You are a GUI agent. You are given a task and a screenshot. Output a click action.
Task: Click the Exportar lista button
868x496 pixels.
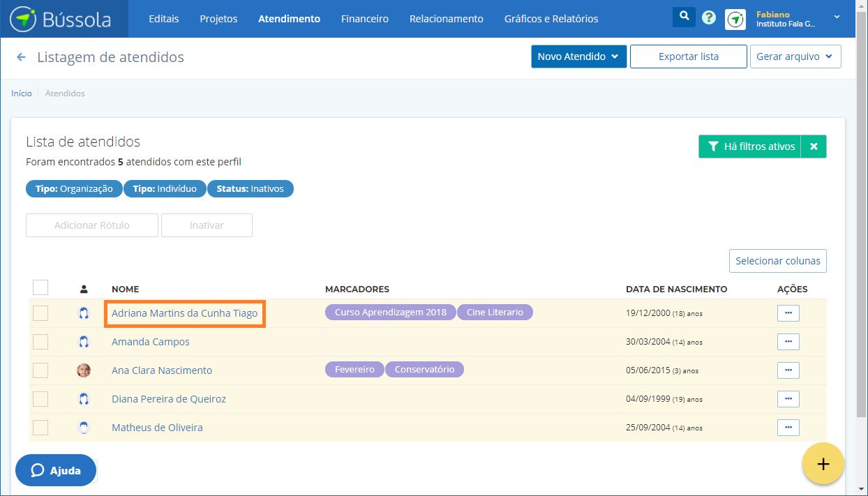(689, 57)
